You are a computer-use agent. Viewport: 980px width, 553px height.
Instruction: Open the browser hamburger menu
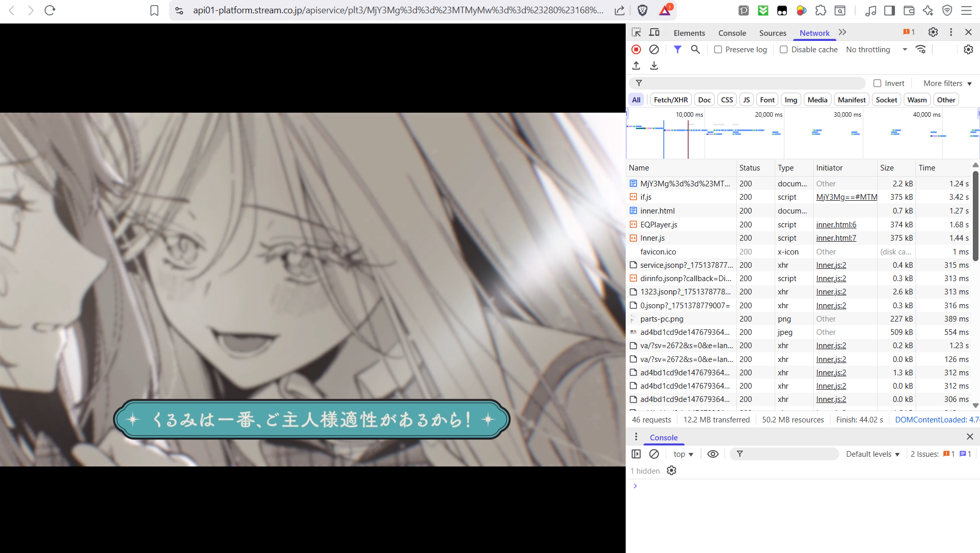tap(966, 10)
